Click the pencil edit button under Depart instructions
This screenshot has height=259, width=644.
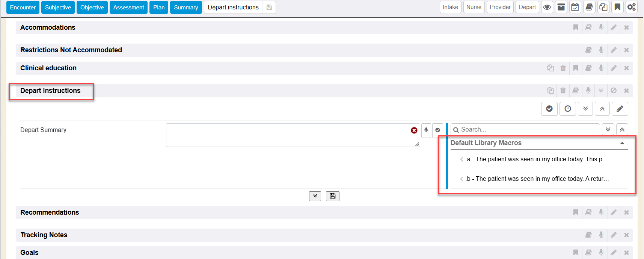[620, 109]
